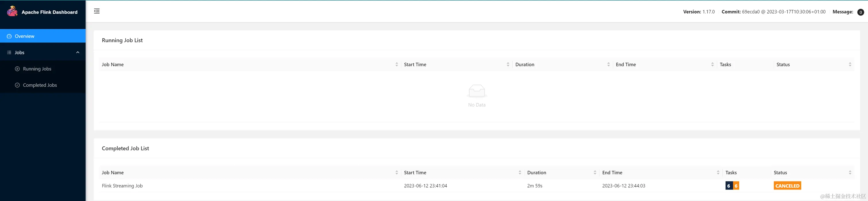Viewport: 868px width, 201px height.
Task: Click the duration value 2m 59s
Action: (535, 186)
